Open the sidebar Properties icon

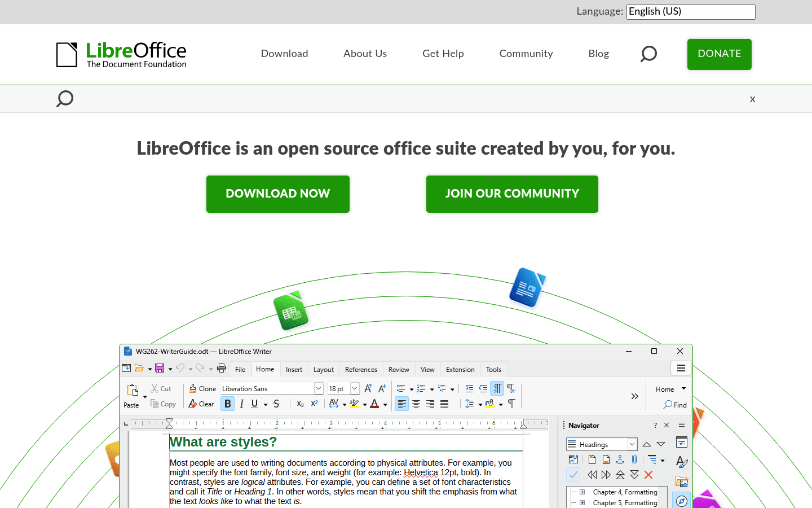click(682, 443)
